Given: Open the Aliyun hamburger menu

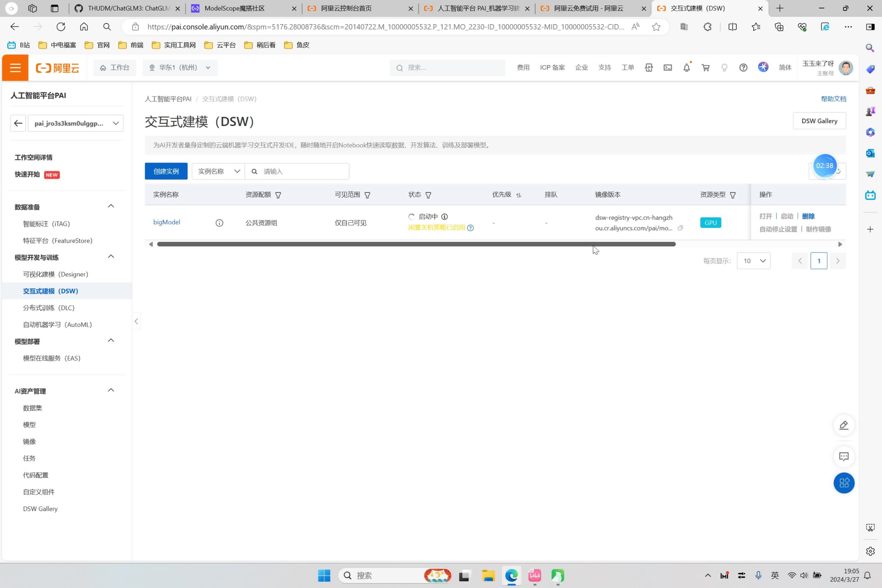Looking at the screenshot, I should 15,68.
